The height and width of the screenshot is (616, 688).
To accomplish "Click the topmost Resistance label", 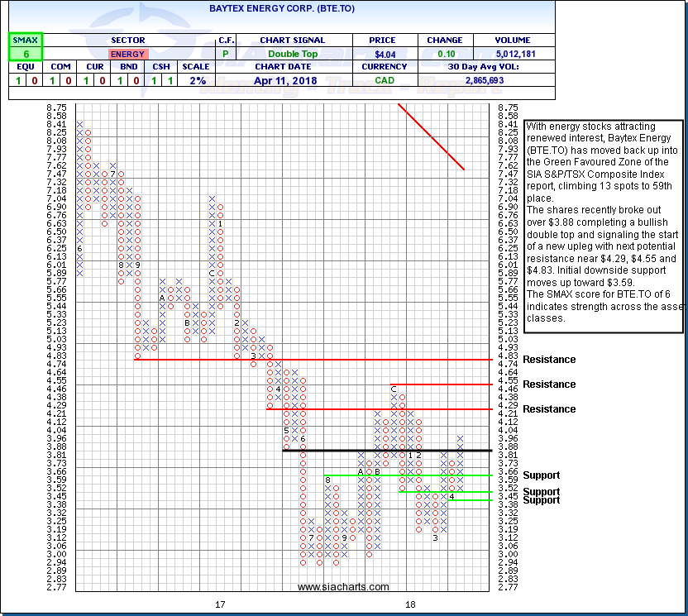I will 549,360.
